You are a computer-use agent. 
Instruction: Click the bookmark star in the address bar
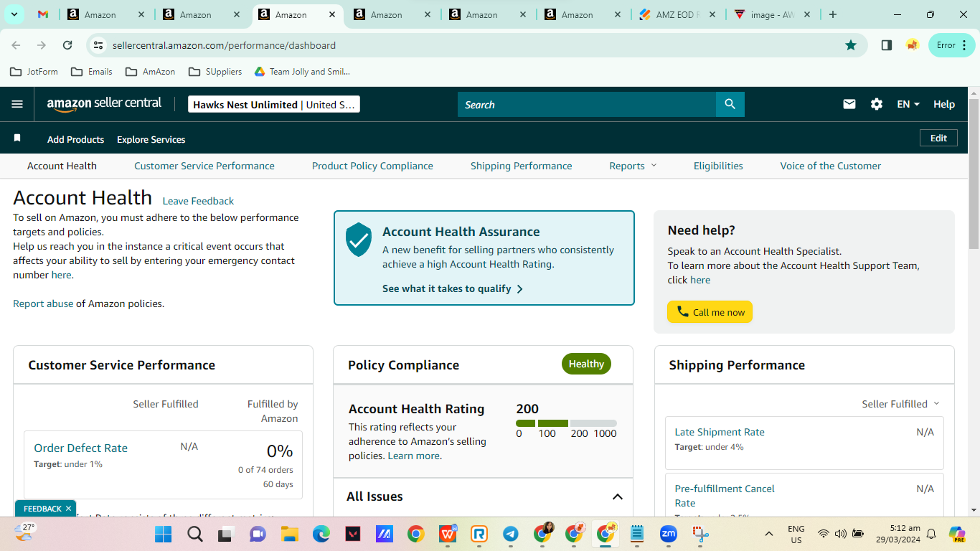point(851,45)
